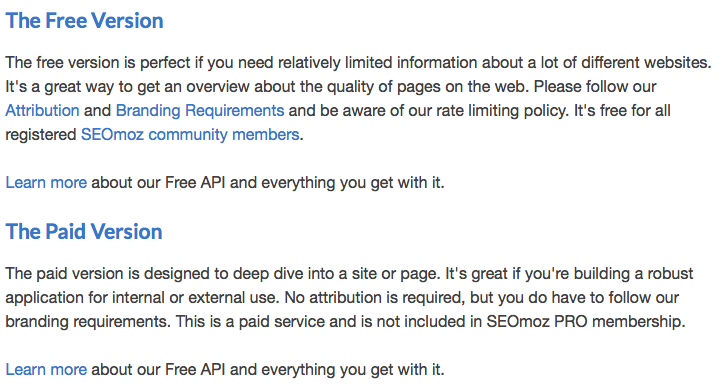Click The Paid Version heading

tap(84, 232)
